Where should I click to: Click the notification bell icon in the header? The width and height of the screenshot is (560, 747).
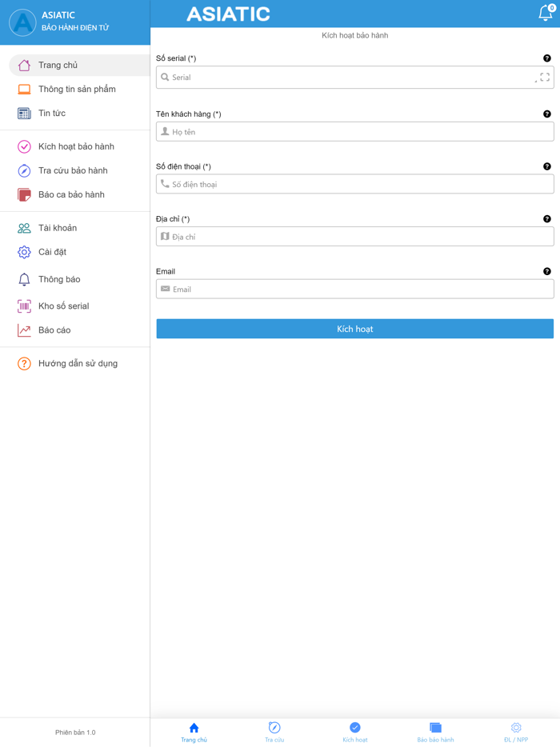(x=546, y=14)
